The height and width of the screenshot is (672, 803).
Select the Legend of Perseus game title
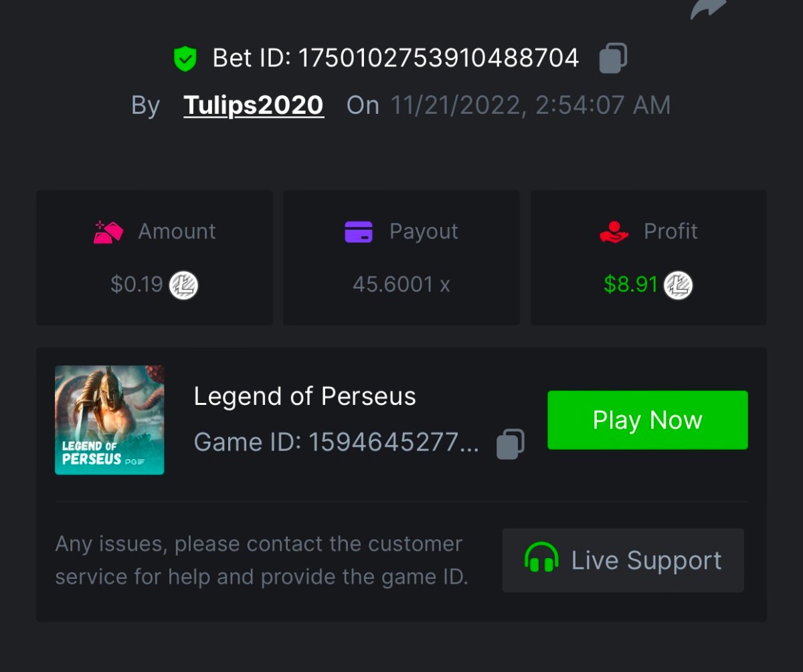coord(304,396)
